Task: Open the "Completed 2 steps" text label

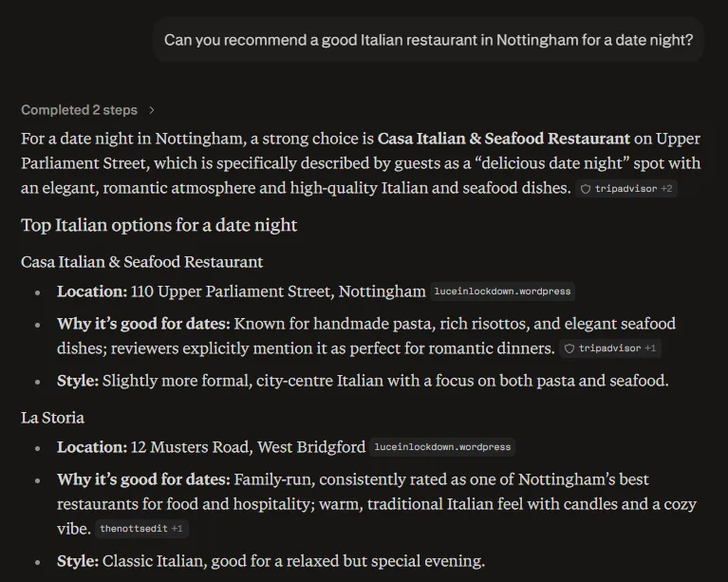Action: click(x=79, y=110)
